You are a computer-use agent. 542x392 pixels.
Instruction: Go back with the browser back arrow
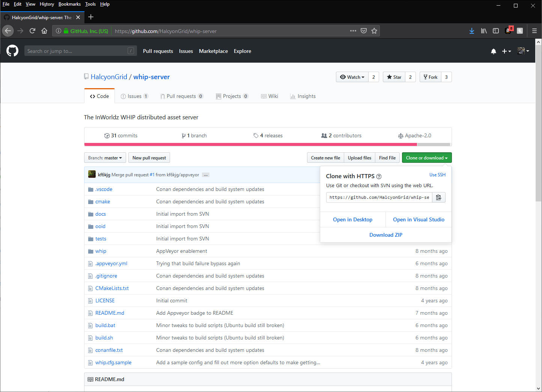(8, 31)
